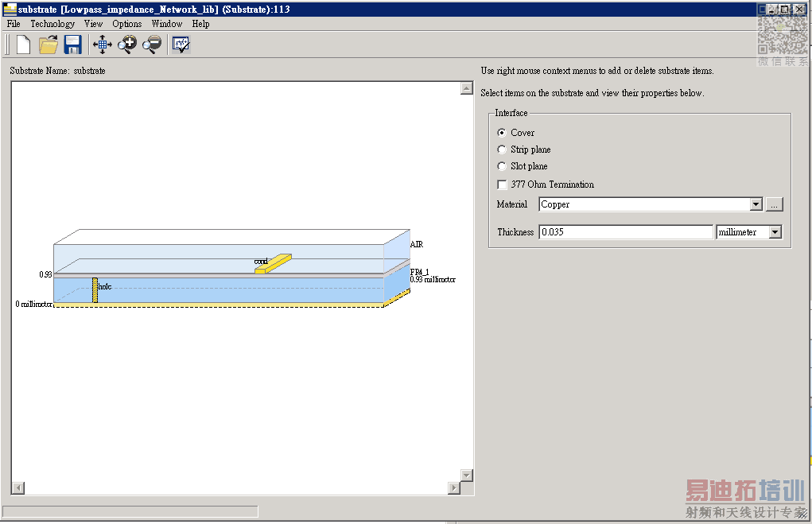This screenshot has width=812, height=524.
Task: Select the Cover interface radio button
Action: (501, 133)
